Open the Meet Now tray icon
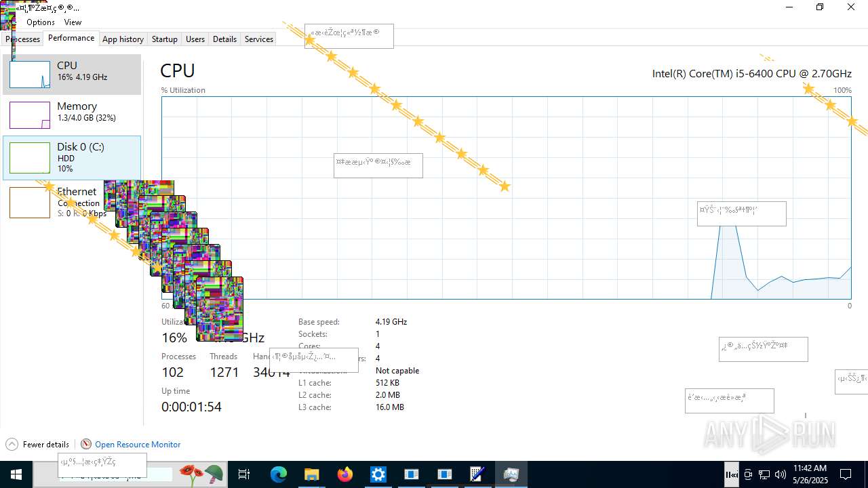Viewport: 868px width, 488px height. 748,474
